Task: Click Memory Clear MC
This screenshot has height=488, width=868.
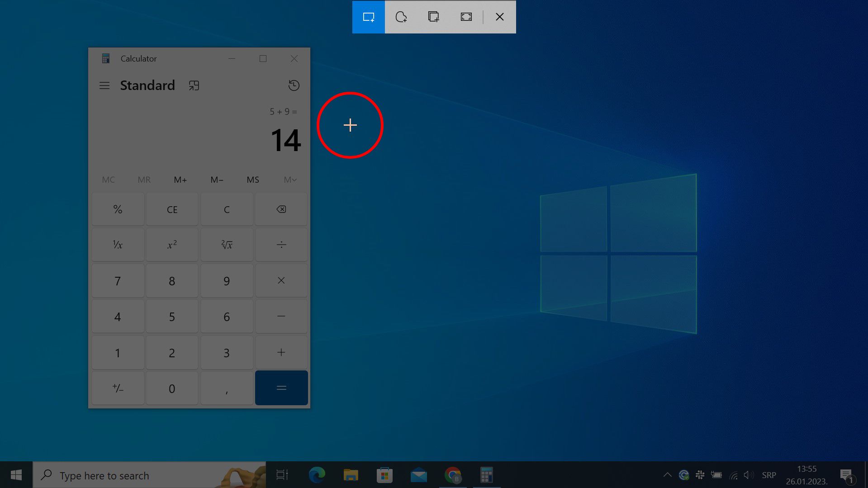Action: coord(109,180)
